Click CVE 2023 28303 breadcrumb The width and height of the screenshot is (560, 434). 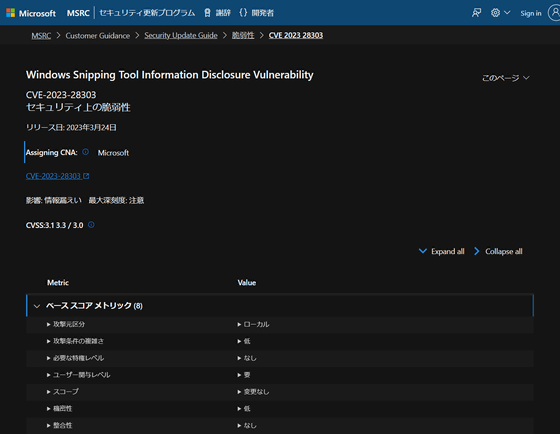click(x=296, y=35)
